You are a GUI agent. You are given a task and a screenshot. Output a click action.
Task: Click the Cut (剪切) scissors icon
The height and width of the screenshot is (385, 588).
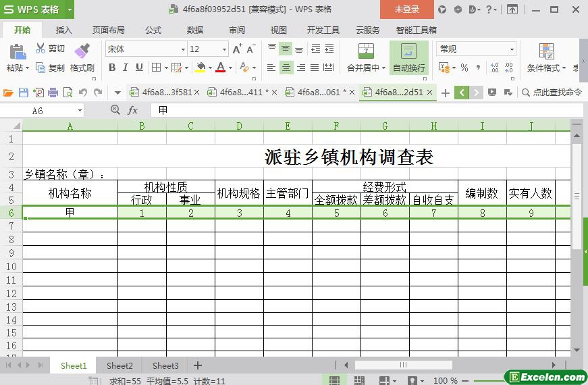pyautogui.click(x=41, y=49)
